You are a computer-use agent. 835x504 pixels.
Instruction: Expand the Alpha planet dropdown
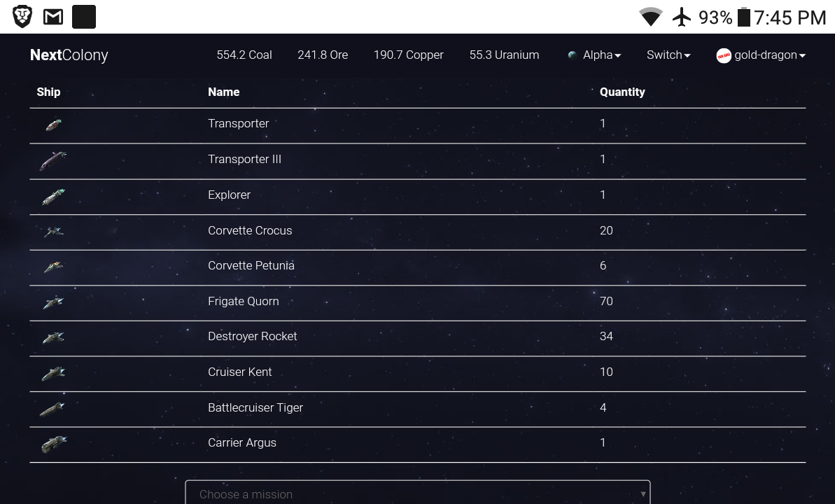pyautogui.click(x=594, y=55)
